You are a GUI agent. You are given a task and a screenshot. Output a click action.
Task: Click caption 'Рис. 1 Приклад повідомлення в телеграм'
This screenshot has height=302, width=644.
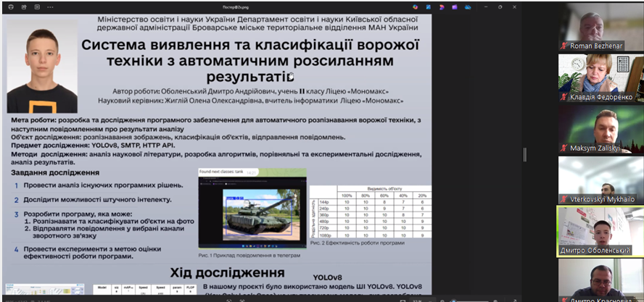pyautogui.click(x=249, y=255)
